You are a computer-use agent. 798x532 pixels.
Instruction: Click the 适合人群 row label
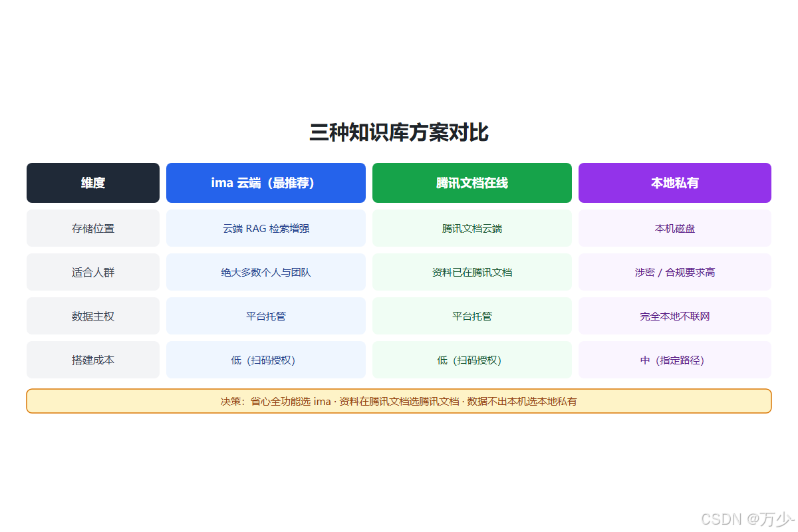93,272
